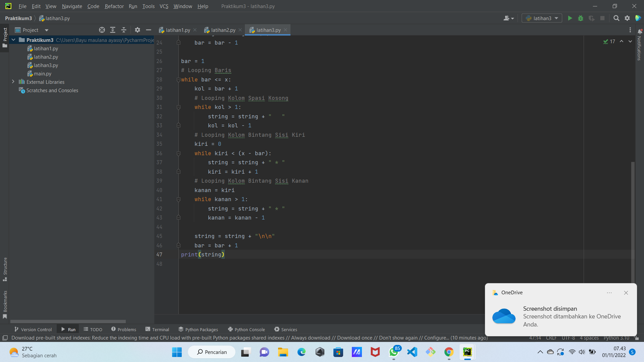644x362 pixels.
Task: Jump to next inspection warning with down arrow
Action: [x=630, y=41]
